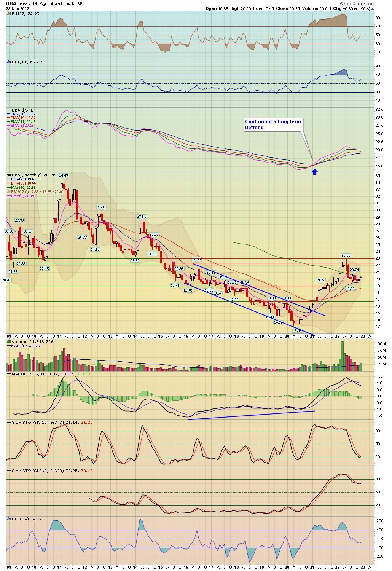Click the blue EMA(30) legend swatch
Screen dimensions: 392x571
pos(9,114)
